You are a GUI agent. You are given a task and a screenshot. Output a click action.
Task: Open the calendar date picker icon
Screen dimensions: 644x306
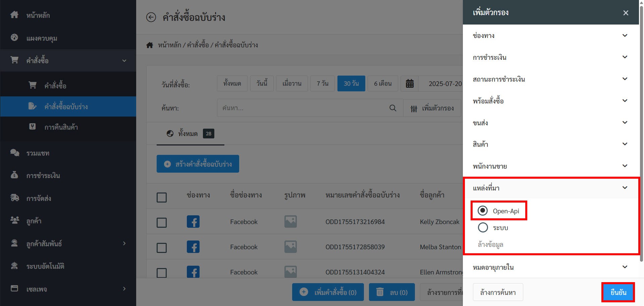click(410, 83)
